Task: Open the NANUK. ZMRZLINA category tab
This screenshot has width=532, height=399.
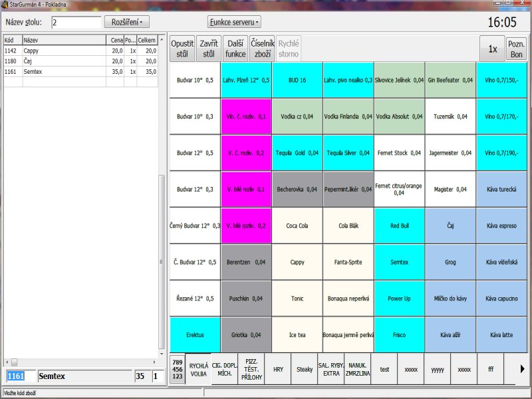Action: tap(358, 369)
